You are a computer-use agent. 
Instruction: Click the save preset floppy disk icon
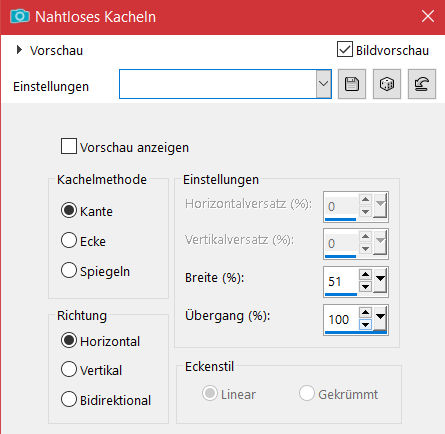click(x=352, y=84)
